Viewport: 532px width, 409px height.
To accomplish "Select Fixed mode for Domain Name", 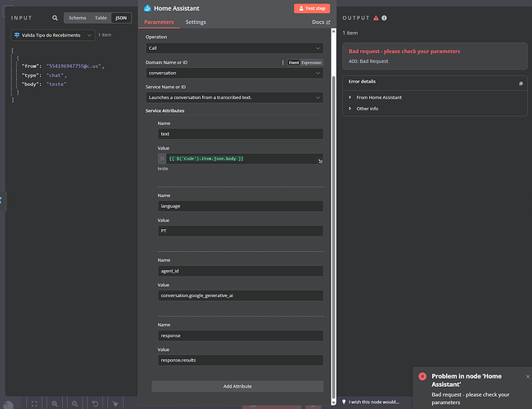I will point(294,62).
